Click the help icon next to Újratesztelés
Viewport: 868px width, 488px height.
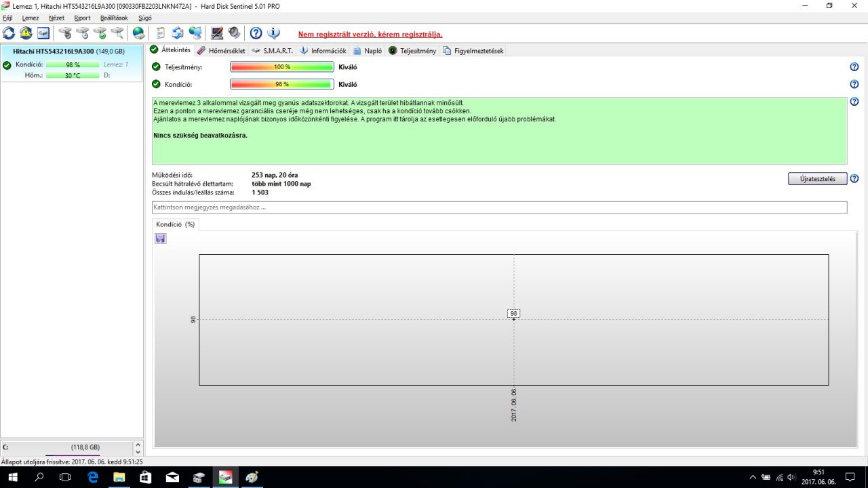854,179
